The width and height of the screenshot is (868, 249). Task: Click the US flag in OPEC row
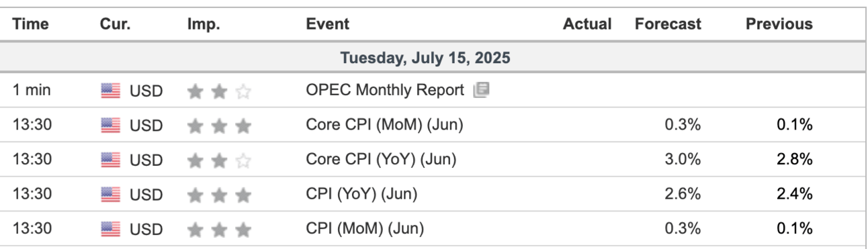111,91
